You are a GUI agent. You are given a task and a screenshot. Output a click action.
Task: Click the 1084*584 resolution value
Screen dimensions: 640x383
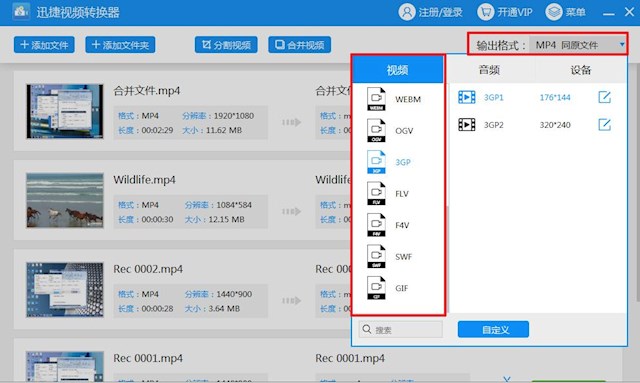[x=234, y=205]
